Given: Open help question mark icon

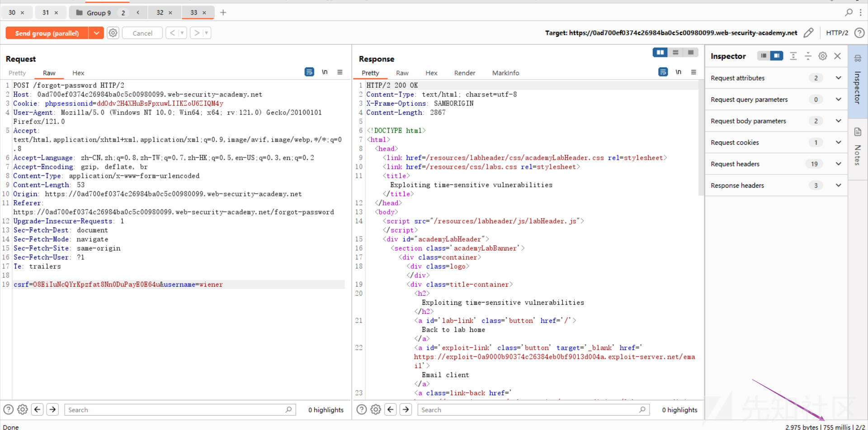Looking at the screenshot, I should click(x=859, y=33).
